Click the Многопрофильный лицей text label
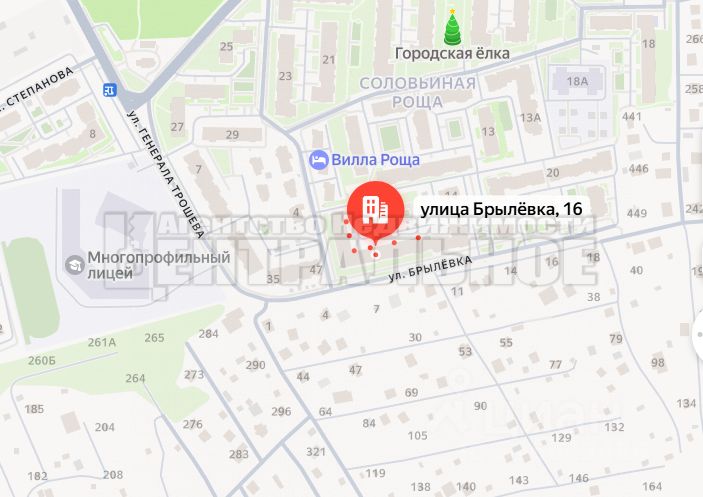This screenshot has width=703, height=497. click(159, 265)
